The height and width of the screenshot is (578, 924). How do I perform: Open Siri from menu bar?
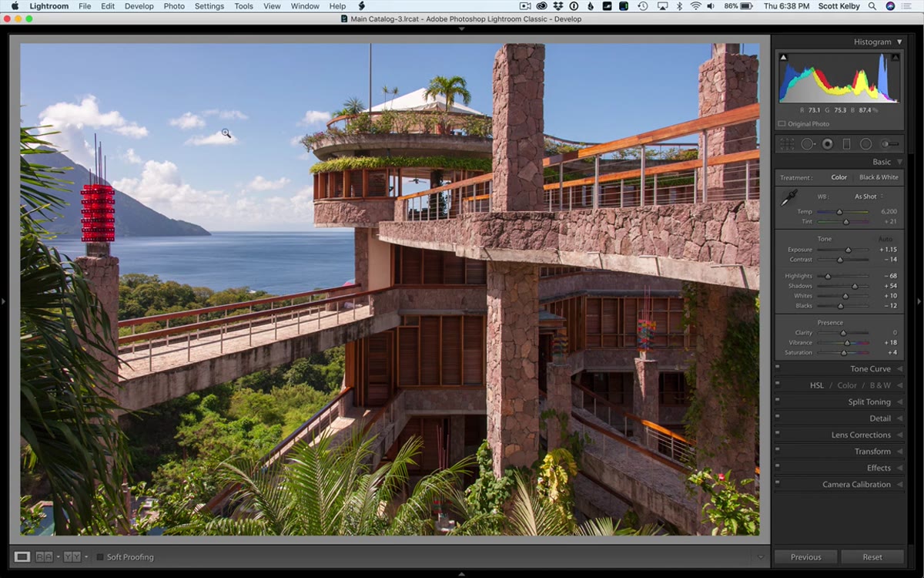point(891,6)
